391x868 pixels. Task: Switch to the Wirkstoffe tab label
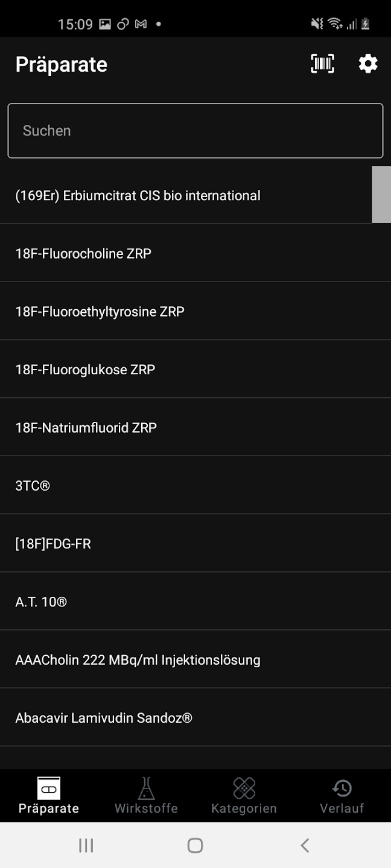[x=146, y=808]
